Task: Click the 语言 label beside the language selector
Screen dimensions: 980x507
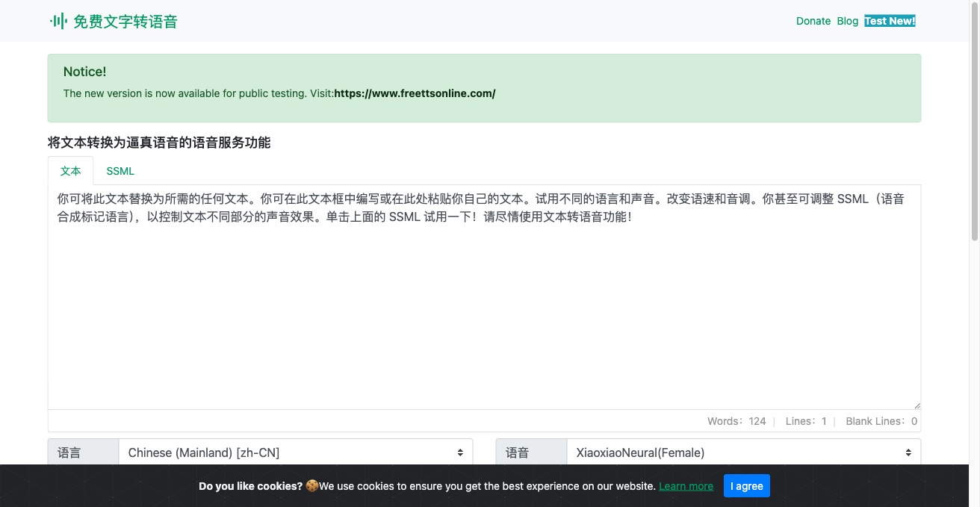Action: pyautogui.click(x=69, y=452)
